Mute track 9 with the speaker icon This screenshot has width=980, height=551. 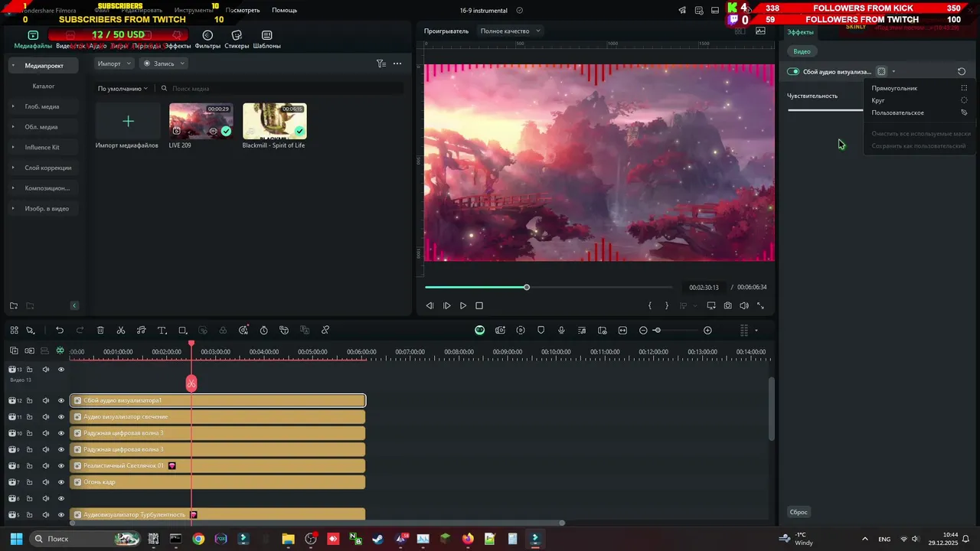click(45, 449)
